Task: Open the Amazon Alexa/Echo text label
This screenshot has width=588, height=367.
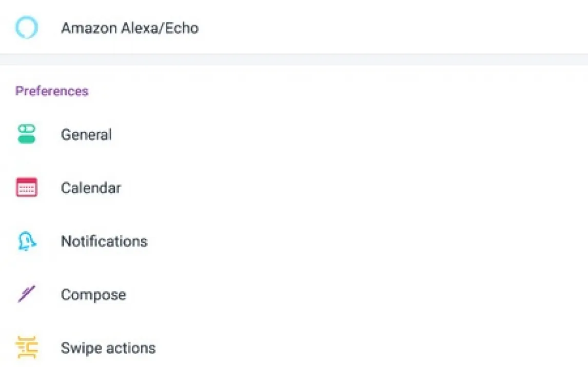Action: tap(129, 28)
